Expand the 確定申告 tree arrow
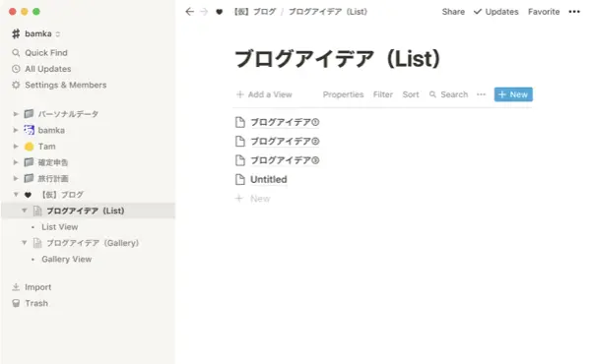The width and height of the screenshot is (591, 364). pos(16,162)
